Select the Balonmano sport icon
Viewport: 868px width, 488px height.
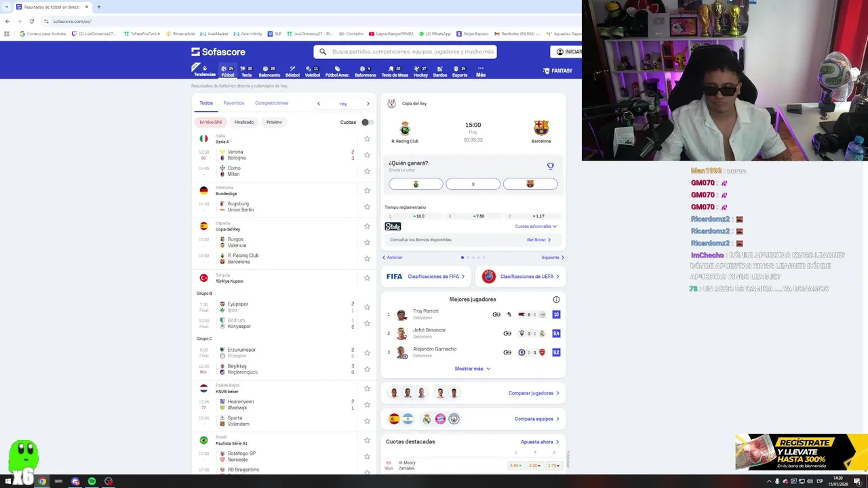pyautogui.click(x=365, y=71)
